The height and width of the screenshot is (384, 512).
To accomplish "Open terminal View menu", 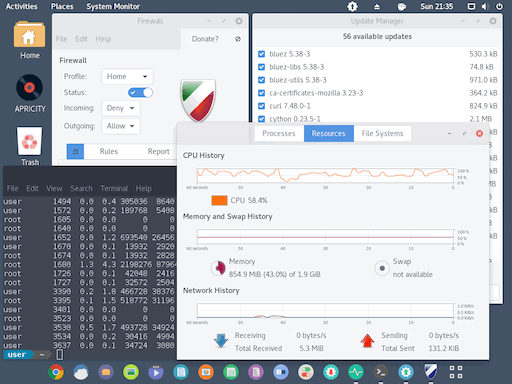I will (x=54, y=189).
